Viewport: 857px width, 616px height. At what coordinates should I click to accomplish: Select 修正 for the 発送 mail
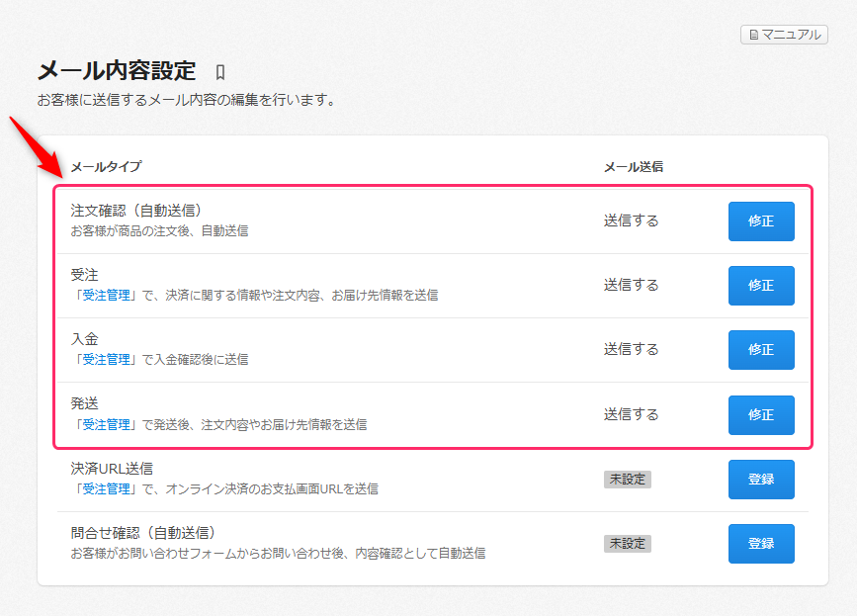(x=760, y=415)
